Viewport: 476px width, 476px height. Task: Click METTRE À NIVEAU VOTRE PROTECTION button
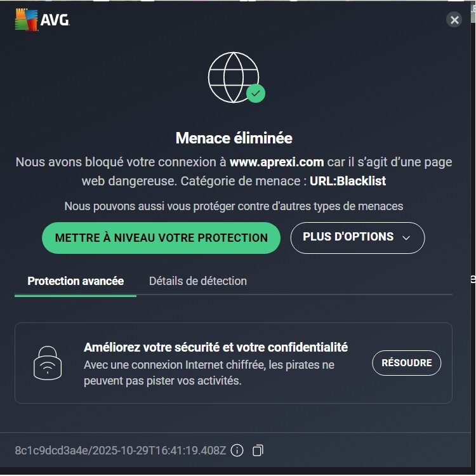(161, 238)
